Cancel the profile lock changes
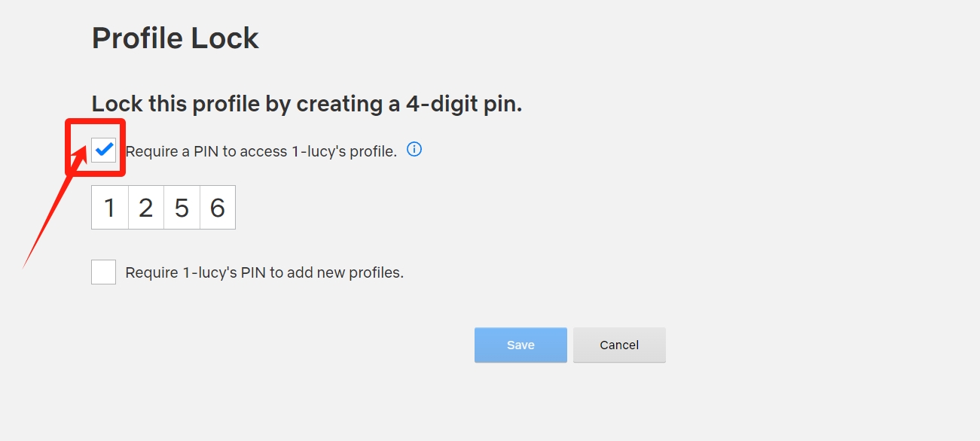 pos(619,345)
